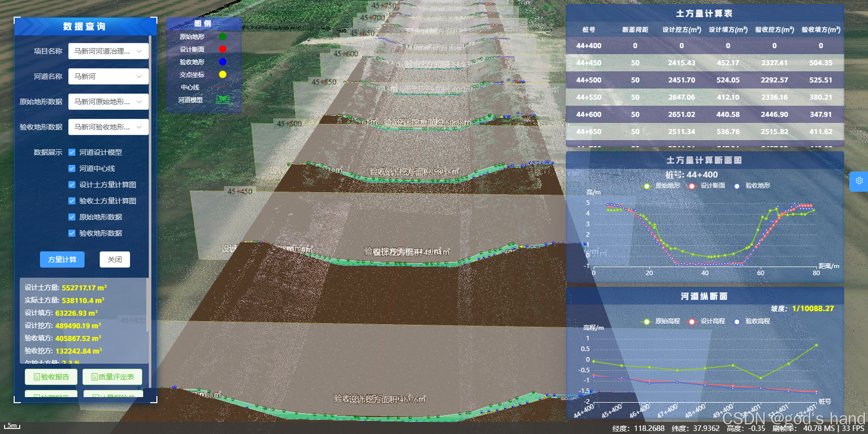Click the 验收报告 document icon button
The image size is (868, 434).
[x=51, y=377]
